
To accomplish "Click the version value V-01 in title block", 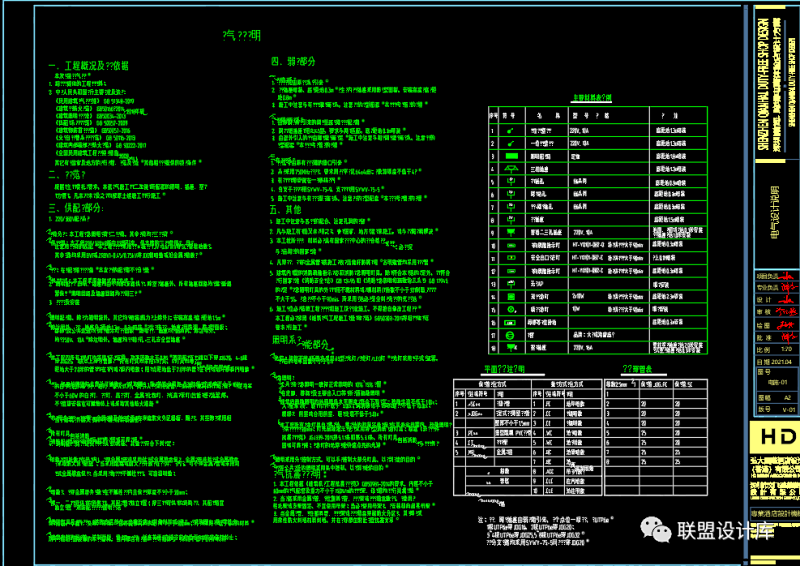I will (788, 409).
